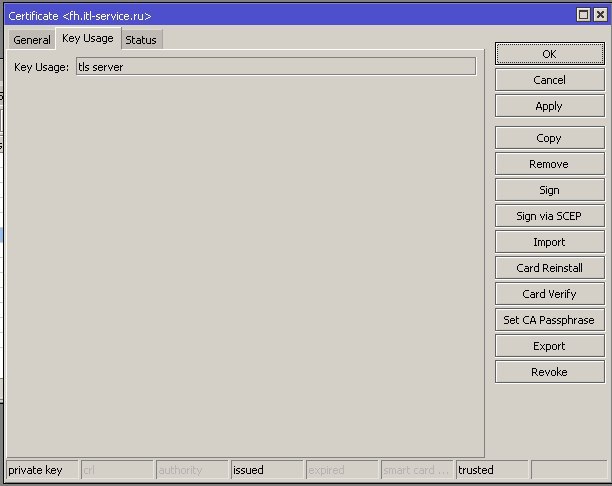Open Set CA Passphrase
Screen dimensions: 612x486
click(x=550, y=320)
